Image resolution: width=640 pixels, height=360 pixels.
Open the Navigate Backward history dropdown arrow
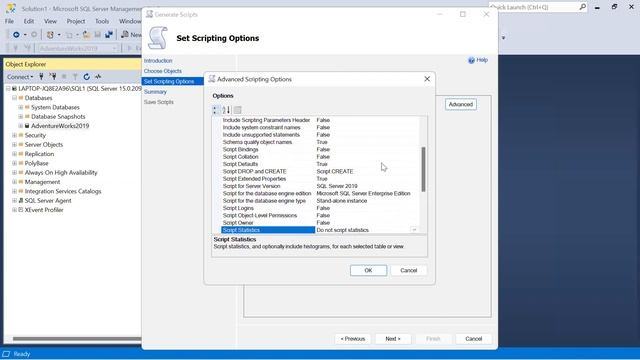pyautogui.click(x=25, y=35)
